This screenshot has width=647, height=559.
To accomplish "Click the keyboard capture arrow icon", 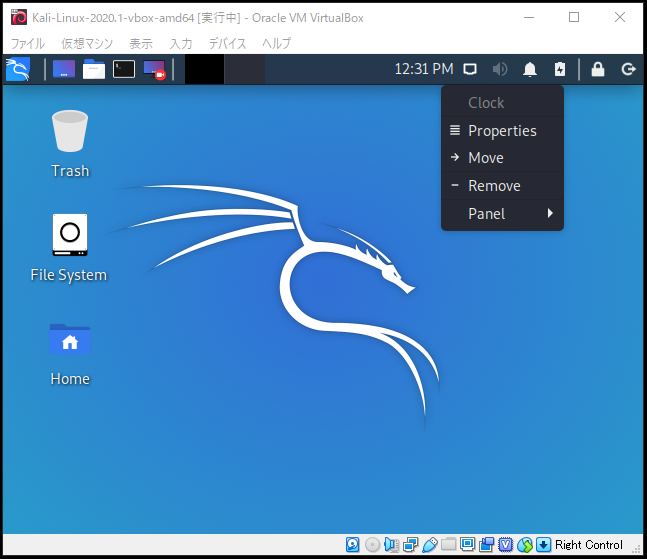I will click(x=543, y=545).
